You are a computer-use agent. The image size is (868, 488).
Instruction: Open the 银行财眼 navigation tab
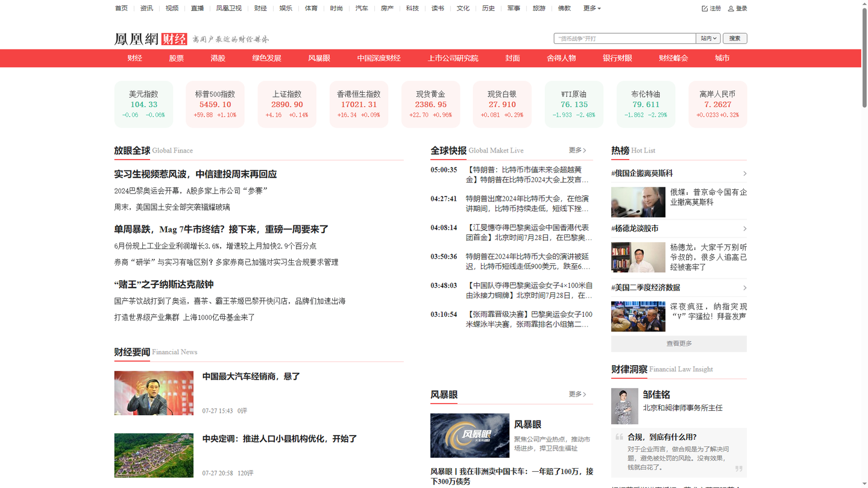tap(617, 58)
